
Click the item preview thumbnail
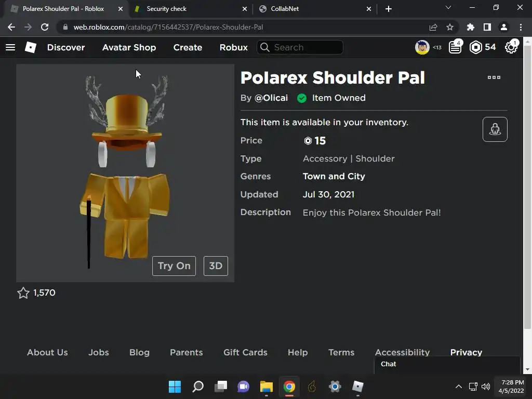tap(125, 173)
